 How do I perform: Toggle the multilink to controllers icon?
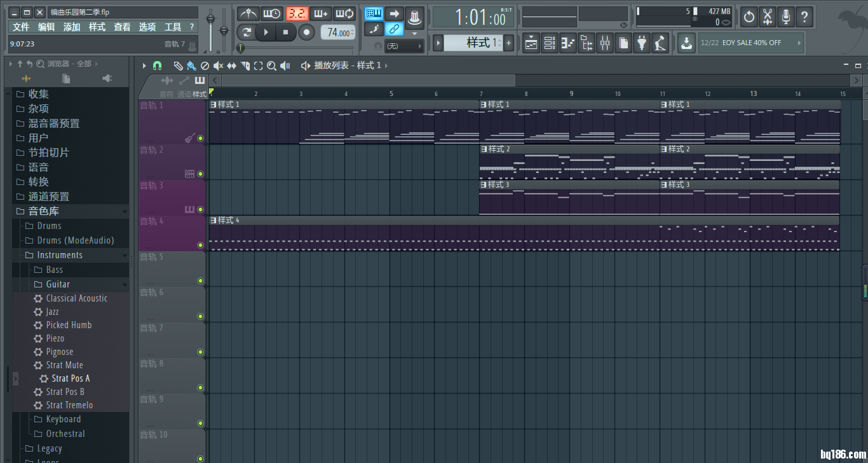[394, 29]
